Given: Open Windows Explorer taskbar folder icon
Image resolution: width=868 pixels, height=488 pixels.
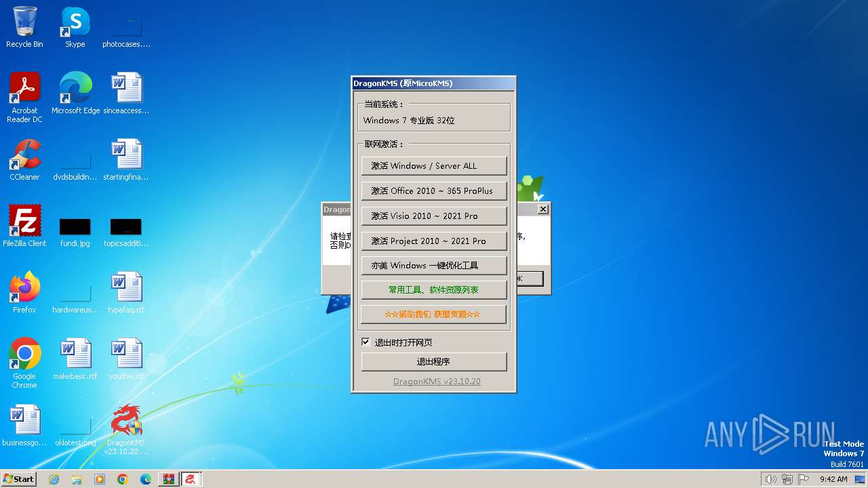Looking at the screenshot, I should click(77, 479).
